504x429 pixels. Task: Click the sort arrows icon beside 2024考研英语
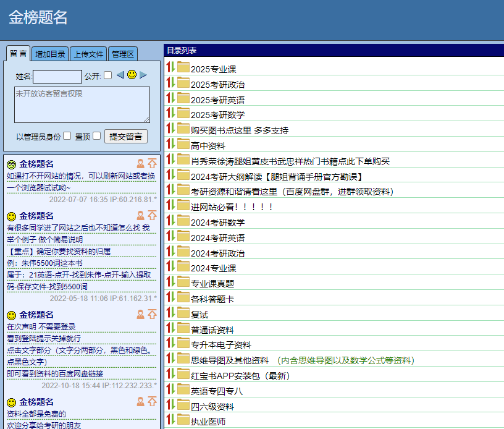click(171, 237)
